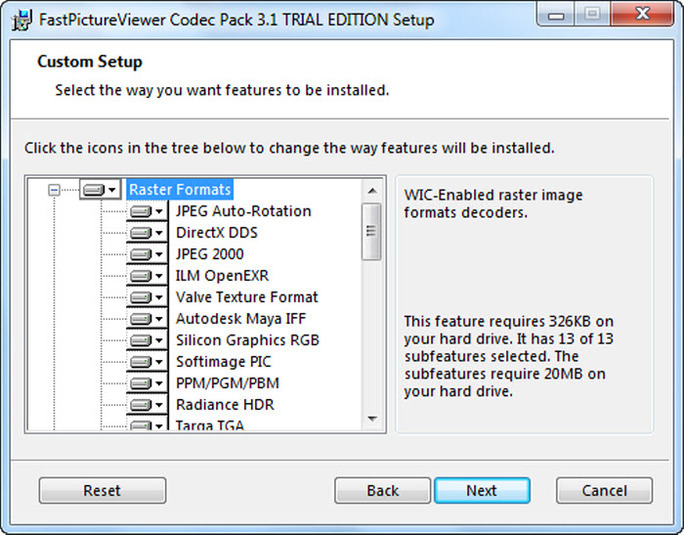Select PPM/PGM/PBM feature label
The height and width of the screenshot is (535, 684).
[227, 383]
